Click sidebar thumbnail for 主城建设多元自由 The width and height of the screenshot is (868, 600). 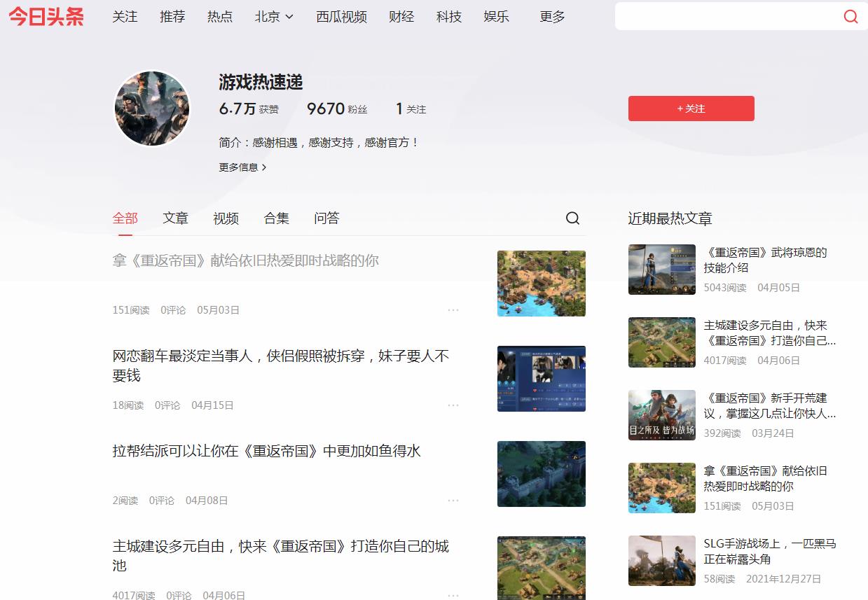click(x=662, y=342)
